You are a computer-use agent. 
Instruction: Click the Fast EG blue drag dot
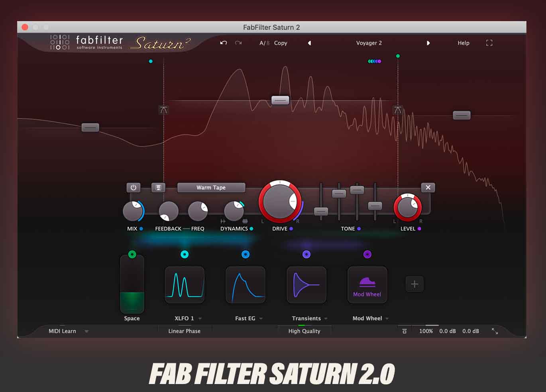246,254
